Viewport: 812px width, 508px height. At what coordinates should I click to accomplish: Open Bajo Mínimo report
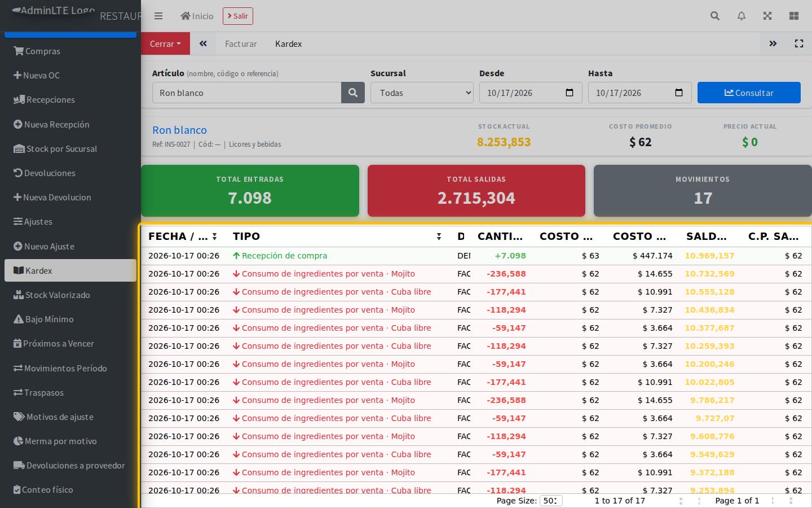click(x=70, y=319)
